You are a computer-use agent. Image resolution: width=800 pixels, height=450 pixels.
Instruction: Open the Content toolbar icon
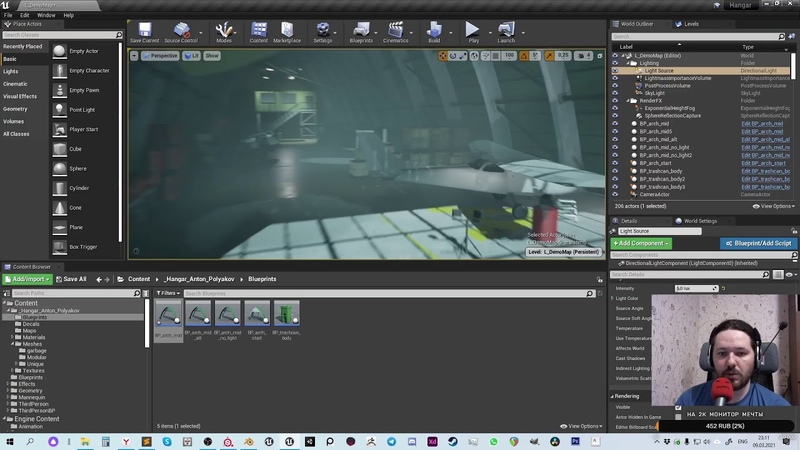coord(259,32)
